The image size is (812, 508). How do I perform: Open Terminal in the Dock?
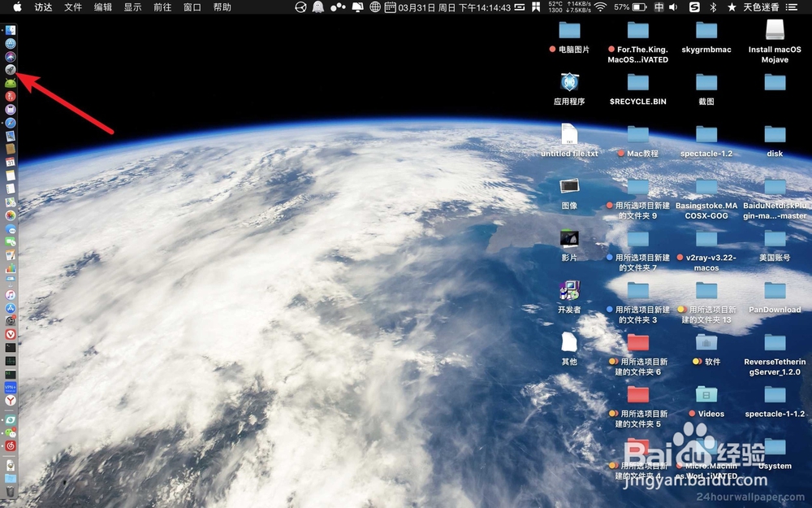click(x=11, y=347)
